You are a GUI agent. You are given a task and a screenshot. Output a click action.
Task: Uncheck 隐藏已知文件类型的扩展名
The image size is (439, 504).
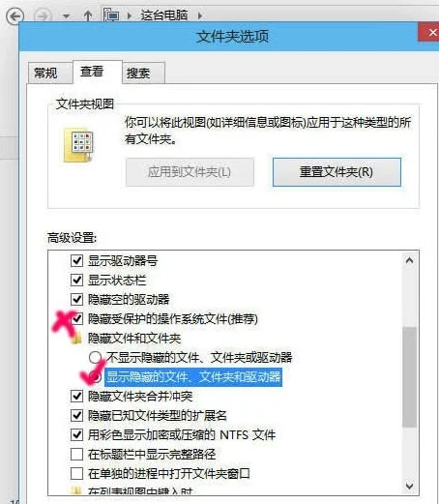tap(76, 415)
